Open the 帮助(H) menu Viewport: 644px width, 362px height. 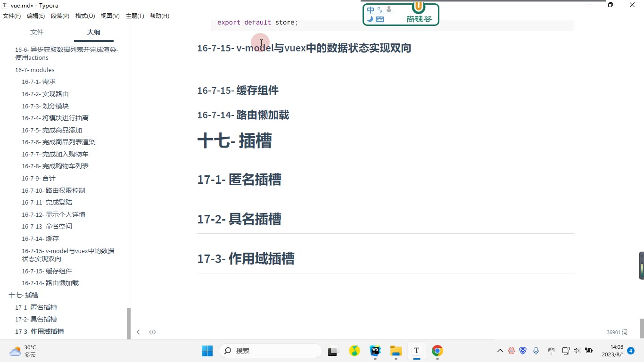(x=159, y=16)
